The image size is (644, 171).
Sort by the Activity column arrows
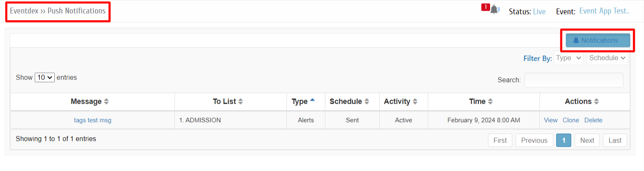click(415, 101)
